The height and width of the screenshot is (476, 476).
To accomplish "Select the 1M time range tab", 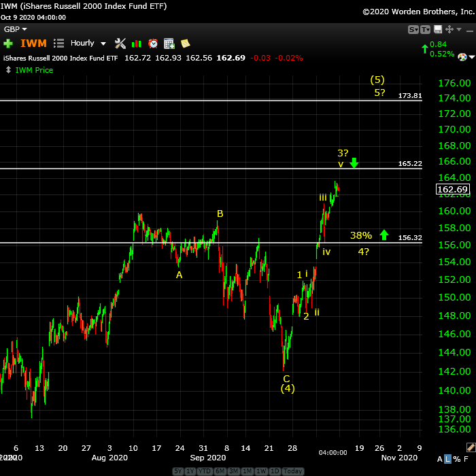I will pos(247,471).
